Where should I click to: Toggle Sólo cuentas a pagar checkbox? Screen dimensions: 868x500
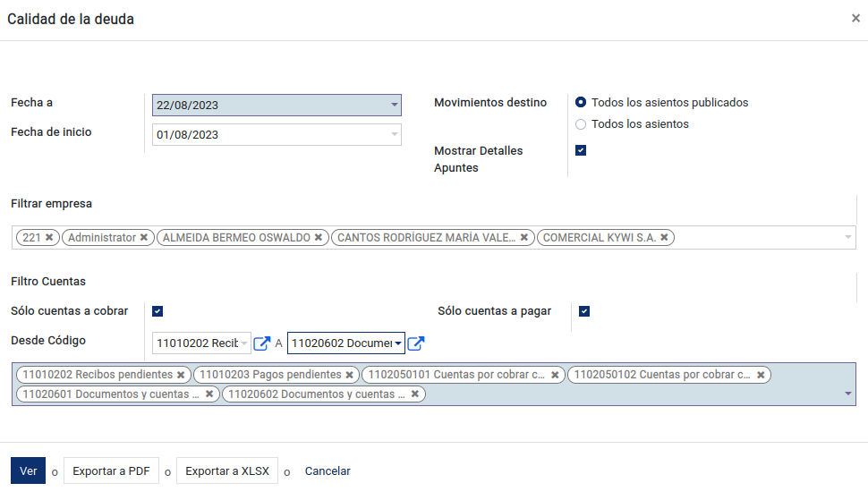584,311
